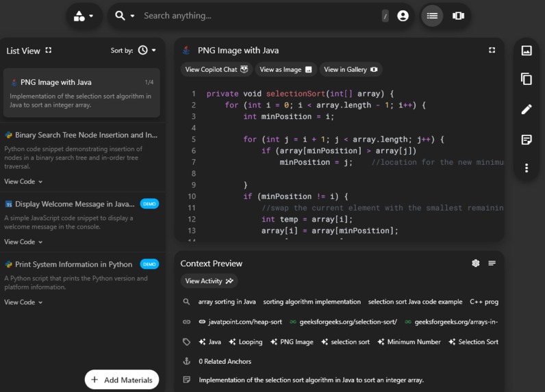Click DEMO badge on Display Welcome Message
Viewport: 545px width, 392px height.
point(149,204)
